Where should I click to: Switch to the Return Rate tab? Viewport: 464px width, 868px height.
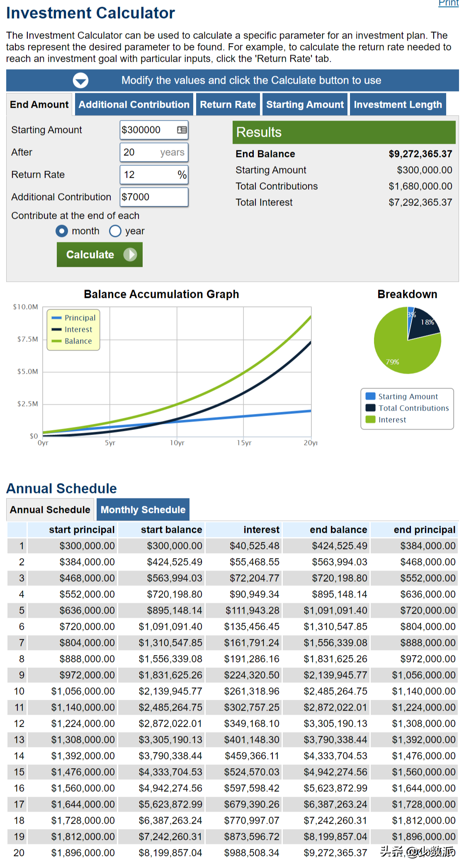(228, 104)
